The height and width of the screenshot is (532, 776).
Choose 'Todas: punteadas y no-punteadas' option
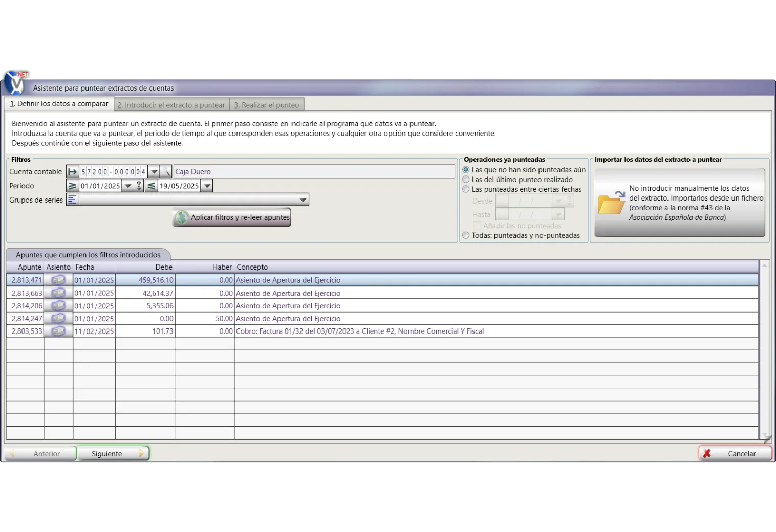pos(466,236)
